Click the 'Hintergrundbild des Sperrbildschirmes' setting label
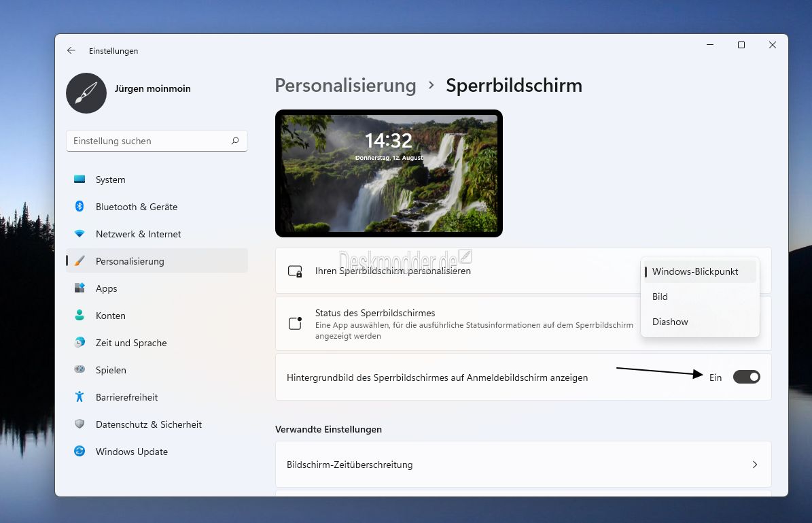The image size is (812, 523). (437, 377)
